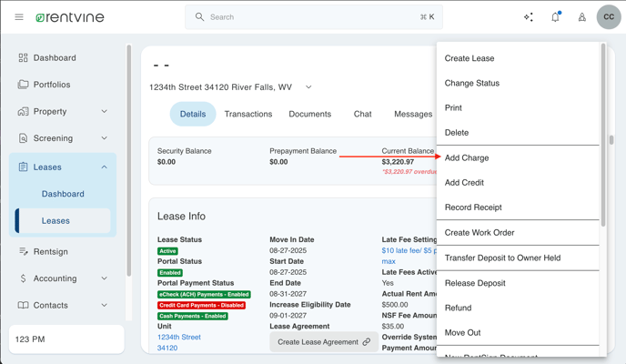The image size is (626, 364).
Task: Click the Create Lease Agreement button
Action: [x=323, y=342]
